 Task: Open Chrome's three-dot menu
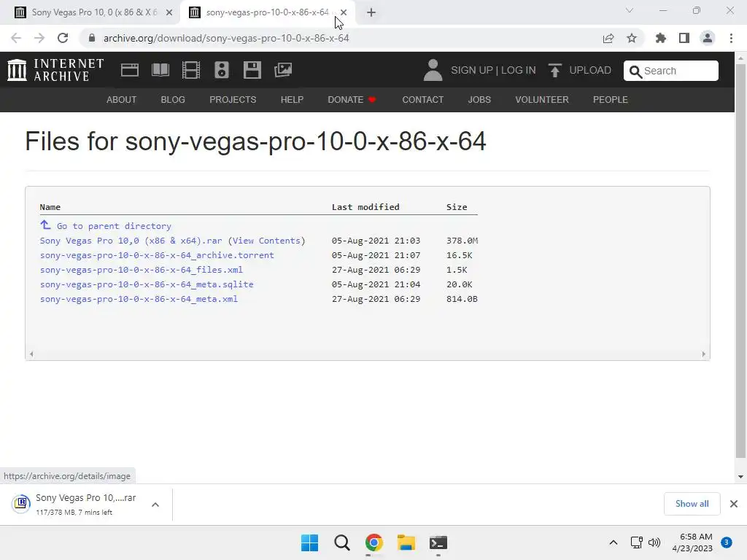pyautogui.click(x=731, y=38)
